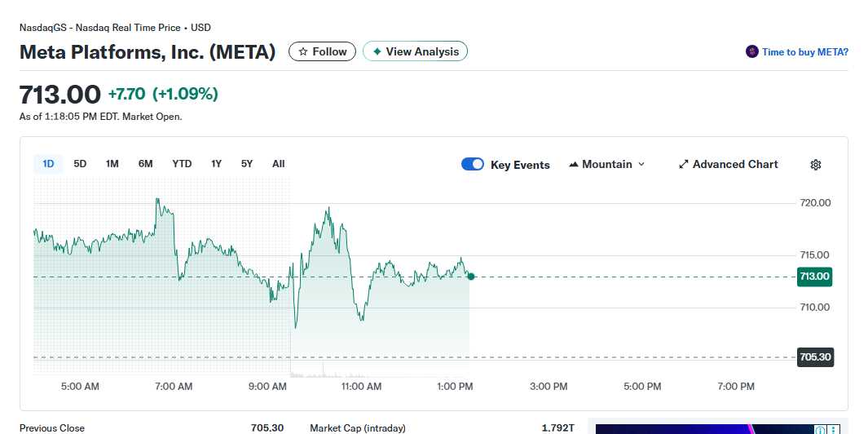
Task: Click the 11:00 AM time label
Action: pos(362,387)
